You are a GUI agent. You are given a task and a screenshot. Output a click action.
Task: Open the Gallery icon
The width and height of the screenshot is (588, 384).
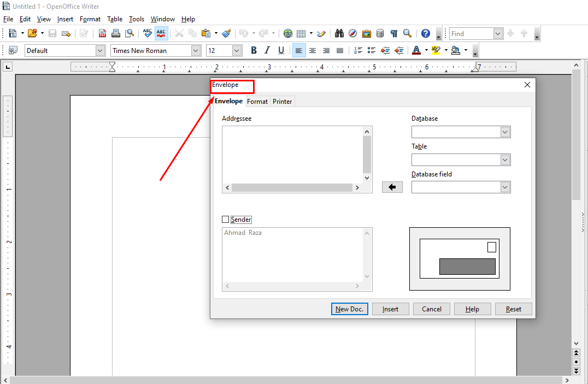[x=366, y=33]
